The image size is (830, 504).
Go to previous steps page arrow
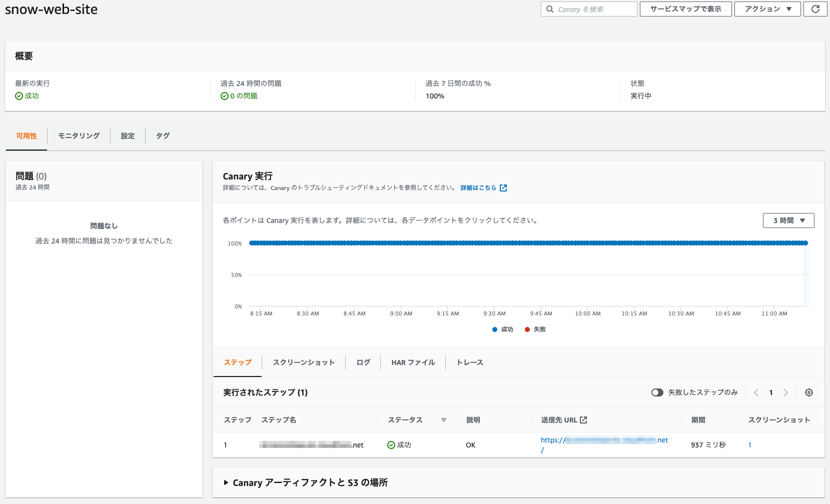pos(756,392)
